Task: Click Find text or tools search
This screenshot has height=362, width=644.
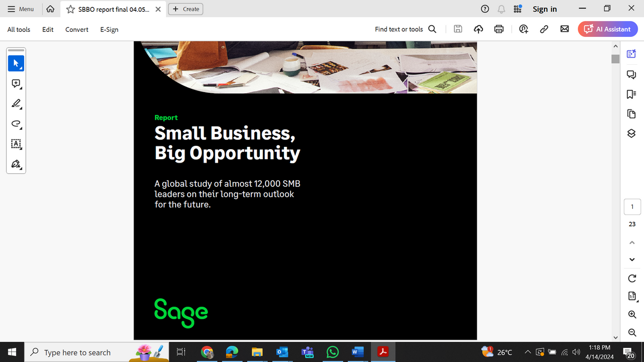Action: [x=405, y=29]
